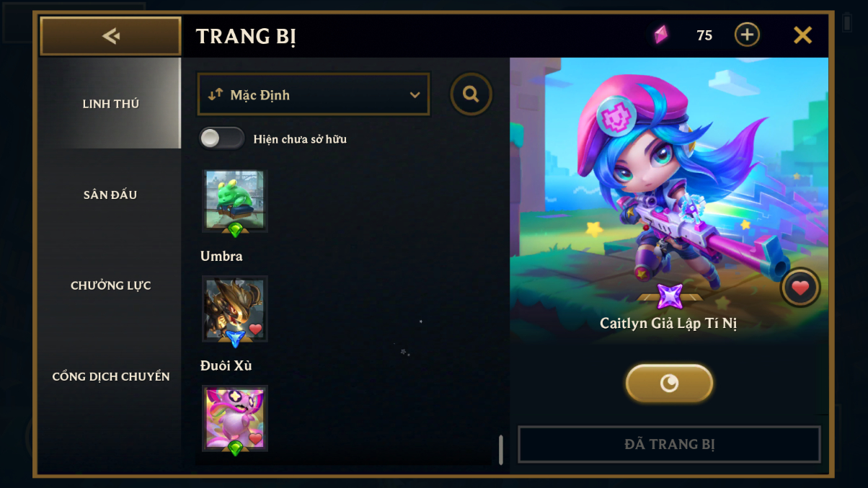Open the Chưởng Lực tab
This screenshot has width=868, height=488.
point(110,285)
